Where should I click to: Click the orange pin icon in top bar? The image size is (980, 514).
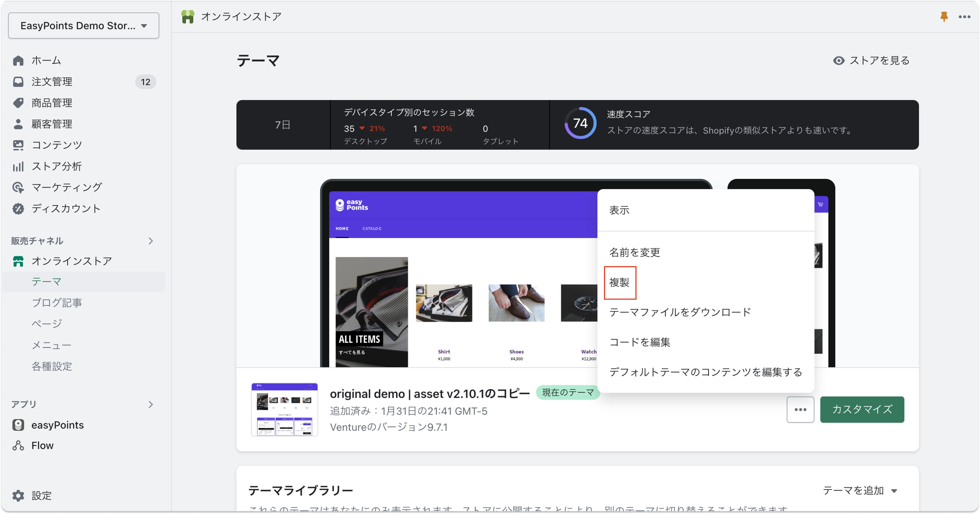(x=944, y=16)
